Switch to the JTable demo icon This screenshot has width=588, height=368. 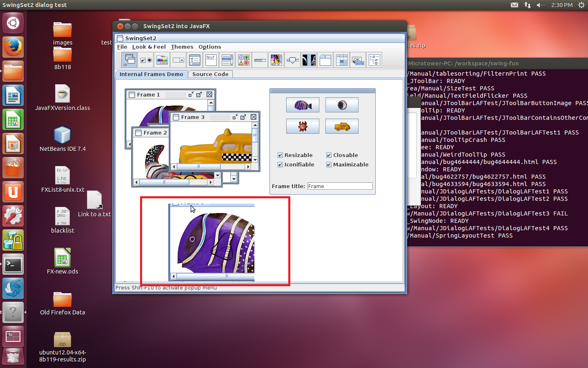coord(342,61)
